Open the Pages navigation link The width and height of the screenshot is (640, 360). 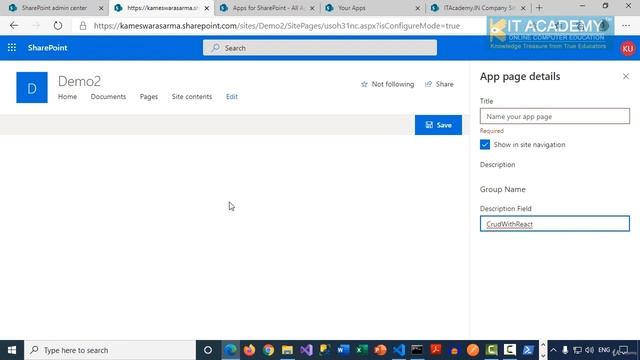pos(149,97)
